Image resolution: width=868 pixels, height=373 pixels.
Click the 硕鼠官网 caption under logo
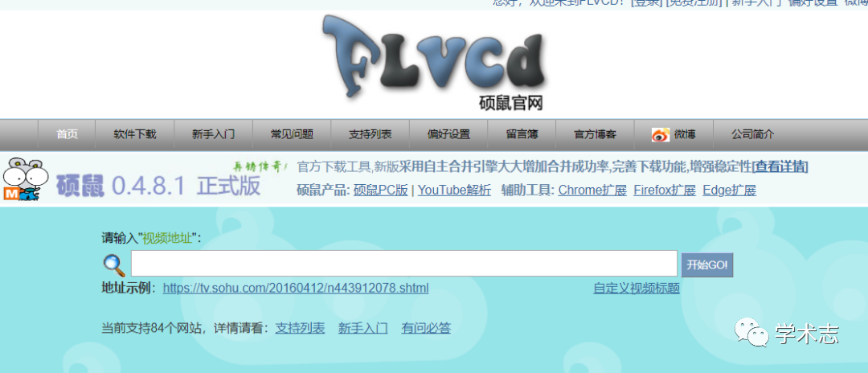[x=510, y=103]
